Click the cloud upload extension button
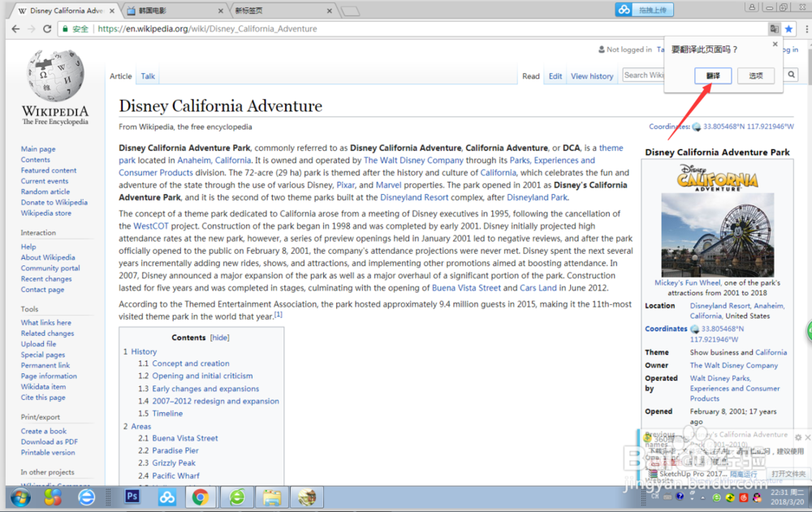This screenshot has height=512, width=812. [x=644, y=9]
